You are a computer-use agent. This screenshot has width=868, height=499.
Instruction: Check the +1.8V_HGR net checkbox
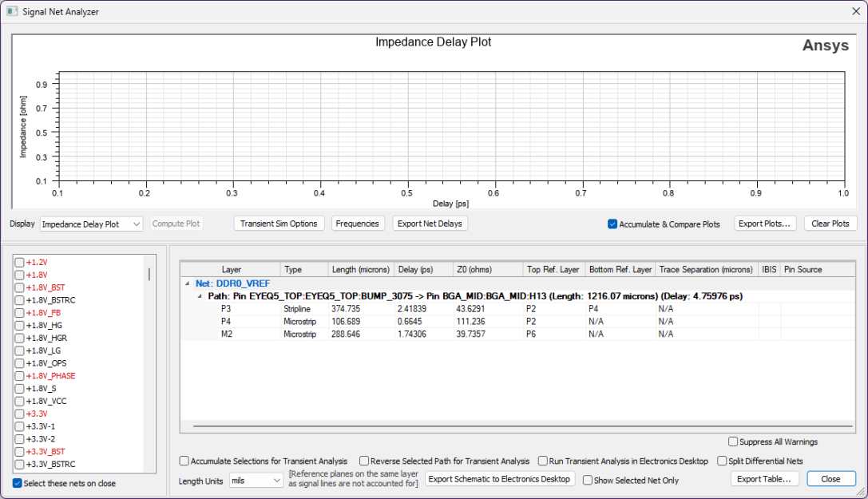[19, 338]
